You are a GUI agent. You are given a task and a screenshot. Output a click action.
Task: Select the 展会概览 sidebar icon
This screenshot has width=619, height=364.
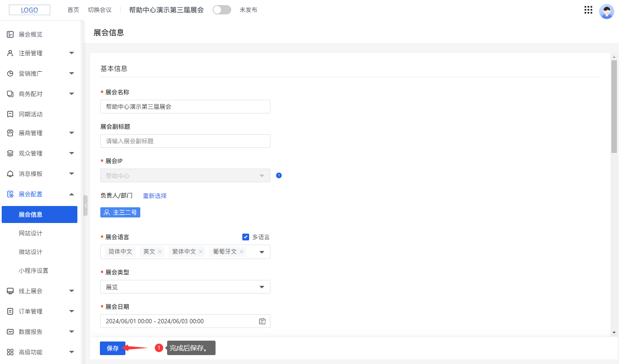click(10, 34)
